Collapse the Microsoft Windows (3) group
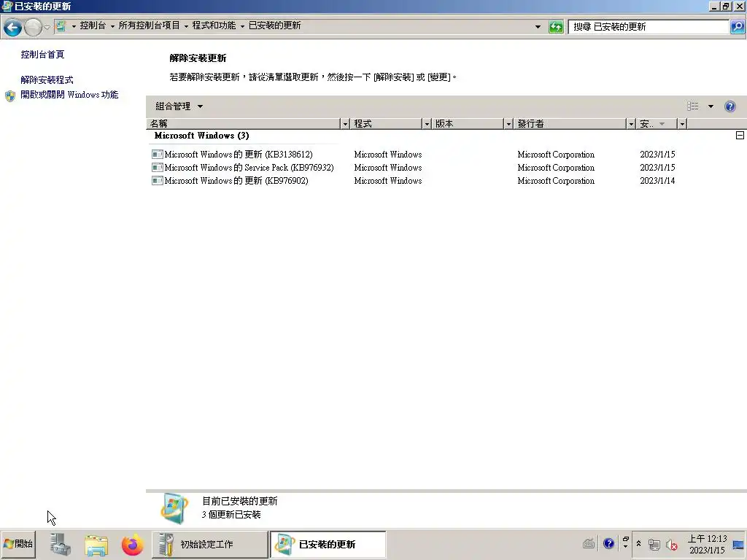 pyautogui.click(x=740, y=136)
